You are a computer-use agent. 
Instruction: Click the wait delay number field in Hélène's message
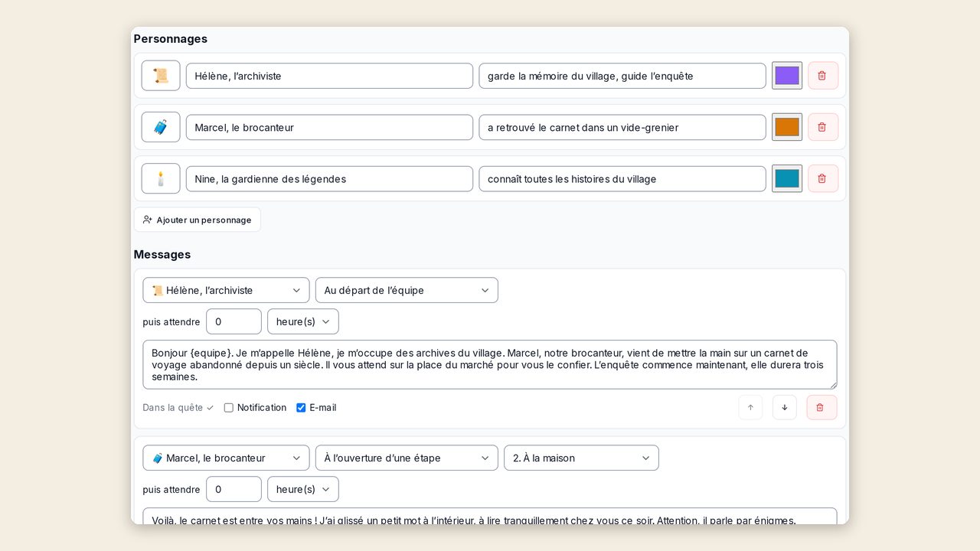234,321
